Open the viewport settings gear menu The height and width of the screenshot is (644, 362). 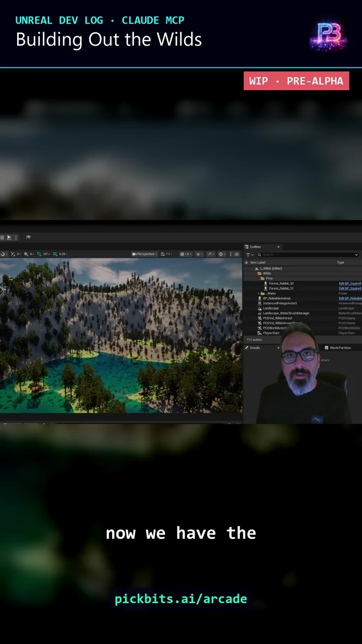pyautogui.click(x=222, y=254)
